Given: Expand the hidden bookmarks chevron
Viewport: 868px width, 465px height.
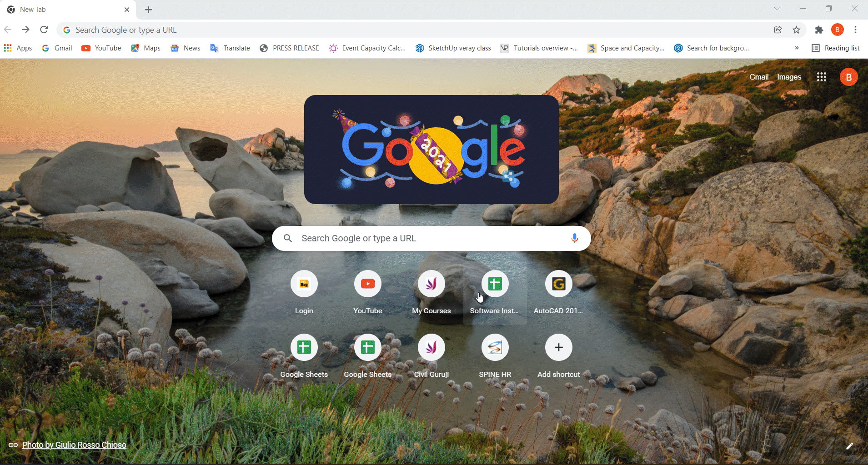Looking at the screenshot, I should (x=797, y=48).
